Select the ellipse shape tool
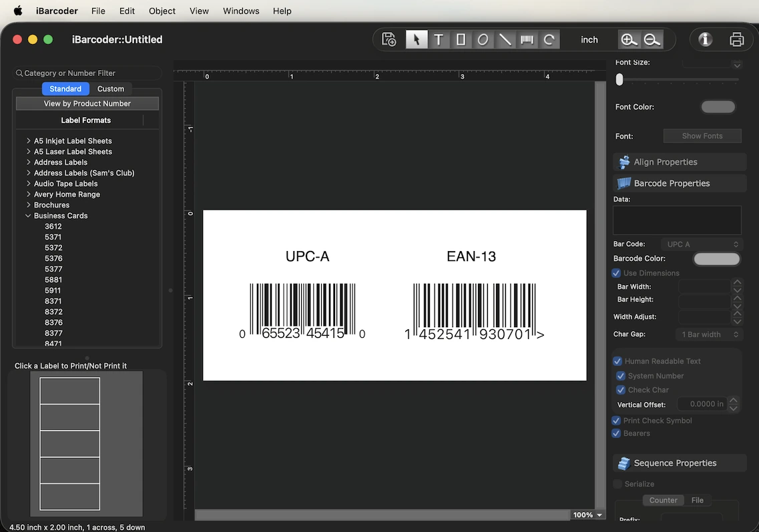The image size is (759, 532). coord(483,39)
